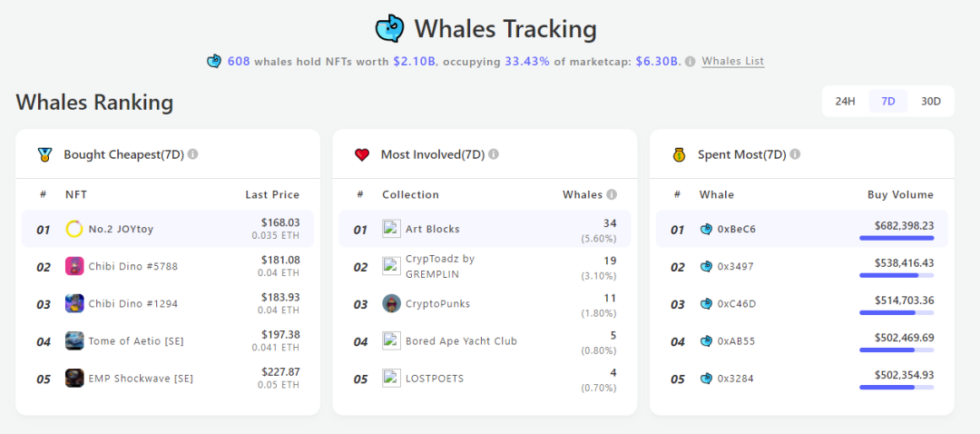The height and width of the screenshot is (434, 980).
Task: Click whale icon next to 0x3497
Action: (x=706, y=266)
